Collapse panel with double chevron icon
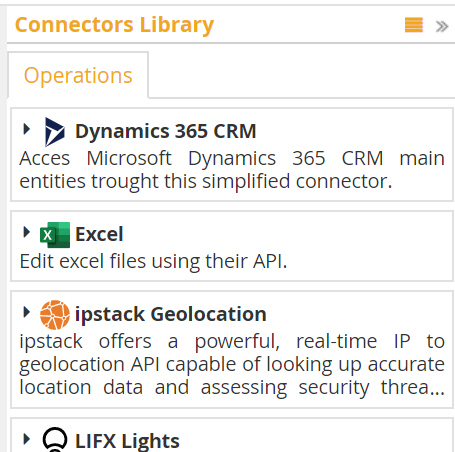Screen dimensions: 455x452 [x=442, y=26]
